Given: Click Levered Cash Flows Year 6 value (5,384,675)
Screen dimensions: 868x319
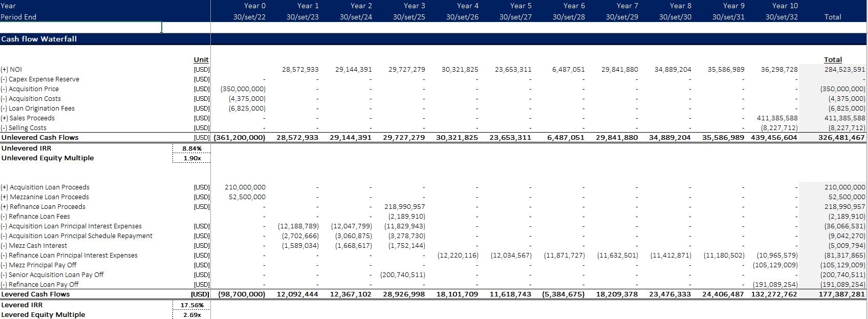Looking at the screenshot, I should coord(563,294).
